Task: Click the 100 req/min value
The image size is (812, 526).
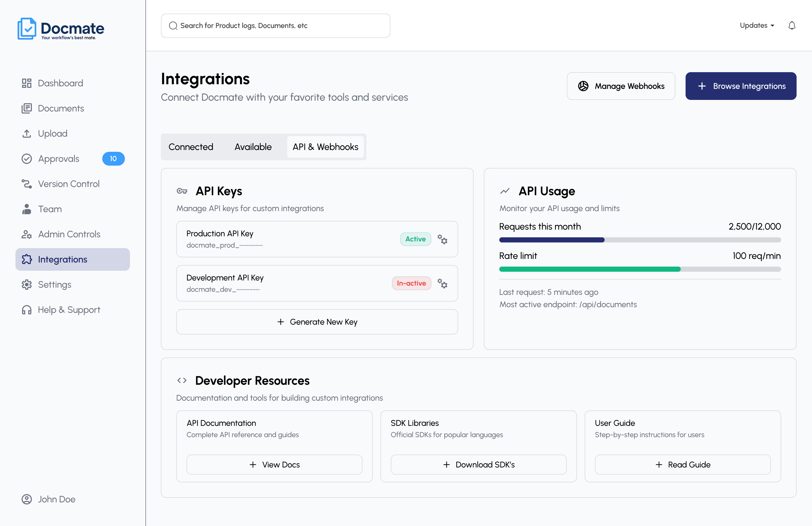Action: pyautogui.click(x=757, y=256)
